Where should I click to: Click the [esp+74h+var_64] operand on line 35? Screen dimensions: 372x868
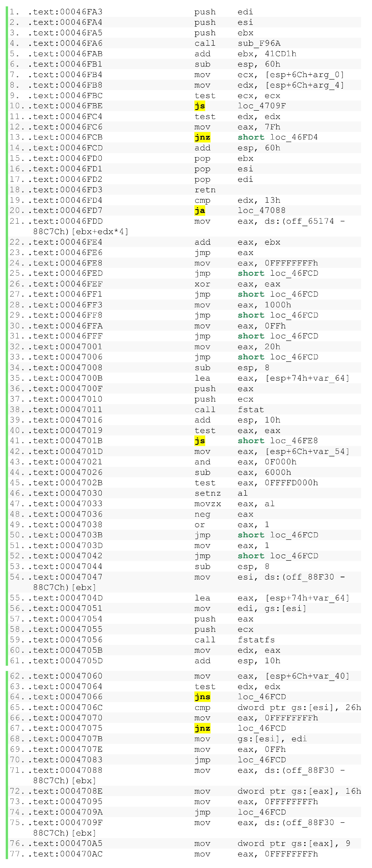(x=308, y=378)
